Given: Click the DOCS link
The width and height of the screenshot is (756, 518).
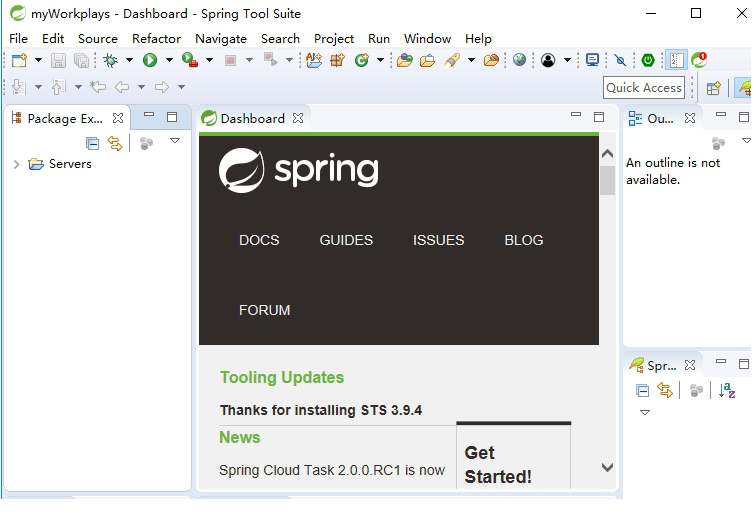Looking at the screenshot, I should point(259,240).
